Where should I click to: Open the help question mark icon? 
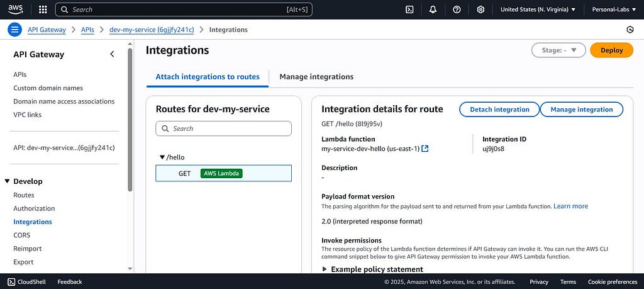(x=457, y=9)
